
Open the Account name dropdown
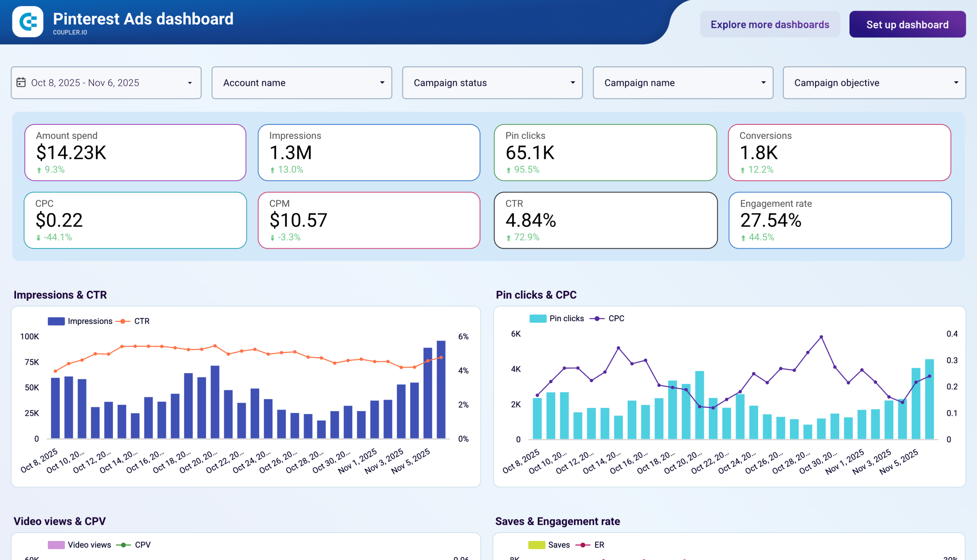[x=301, y=82]
